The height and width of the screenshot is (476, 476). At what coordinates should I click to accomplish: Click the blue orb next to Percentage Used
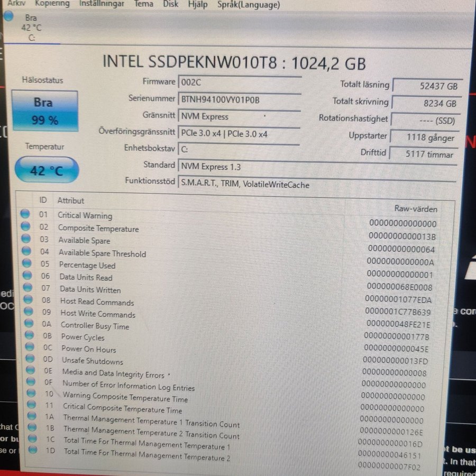26,263
